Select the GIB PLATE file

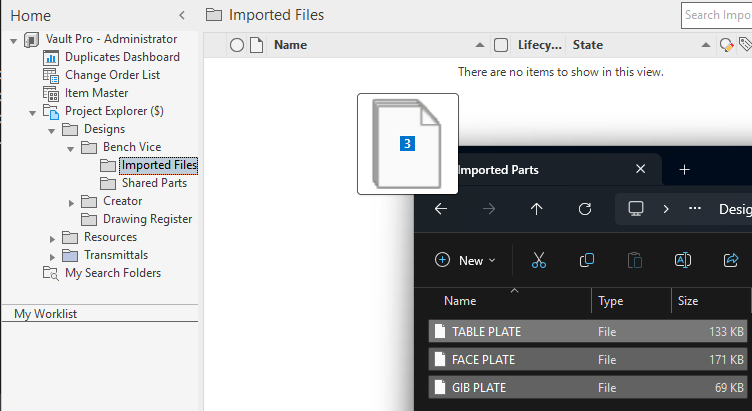tap(588, 388)
